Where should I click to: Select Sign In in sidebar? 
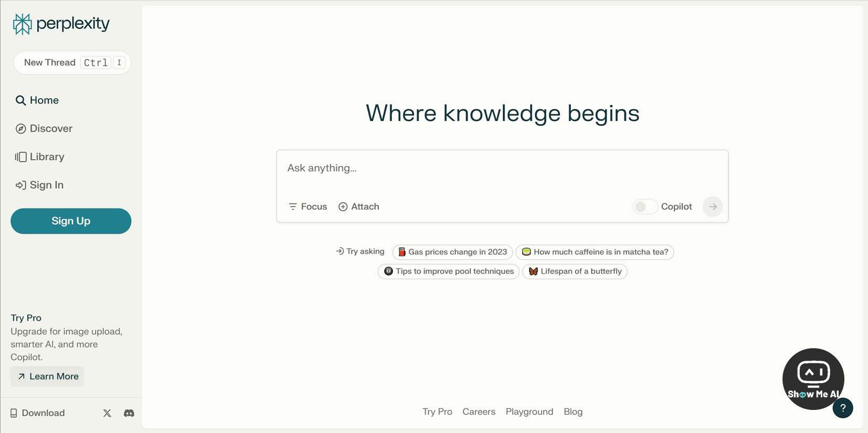[x=39, y=185]
